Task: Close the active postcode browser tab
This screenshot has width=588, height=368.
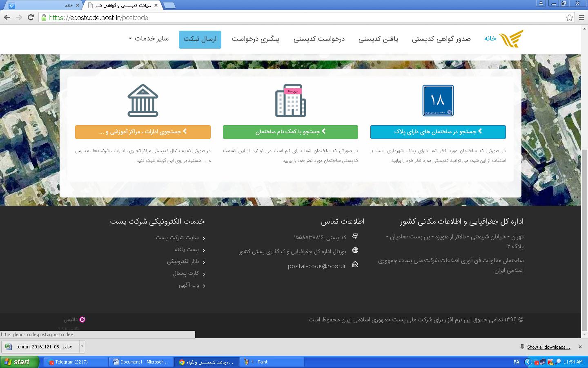Action: 156,5
